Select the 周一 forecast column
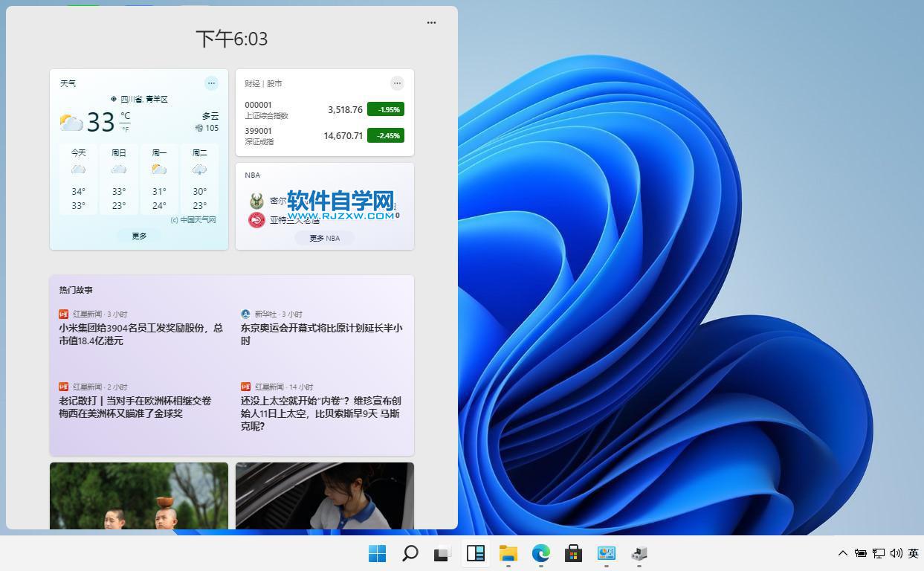This screenshot has width=924, height=571. tap(159, 179)
